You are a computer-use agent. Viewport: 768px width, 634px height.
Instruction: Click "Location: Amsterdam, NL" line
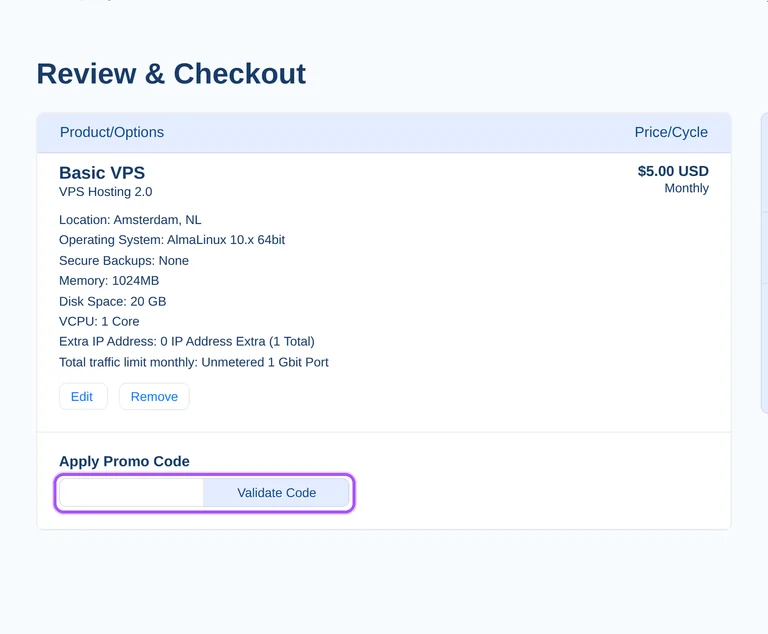[x=130, y=219]
